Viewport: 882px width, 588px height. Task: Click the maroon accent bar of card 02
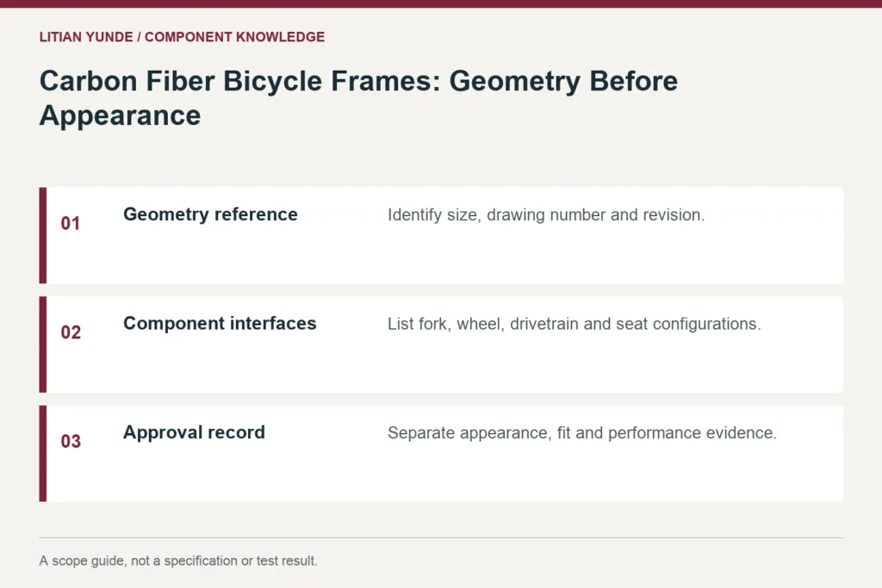click(43, 344)
